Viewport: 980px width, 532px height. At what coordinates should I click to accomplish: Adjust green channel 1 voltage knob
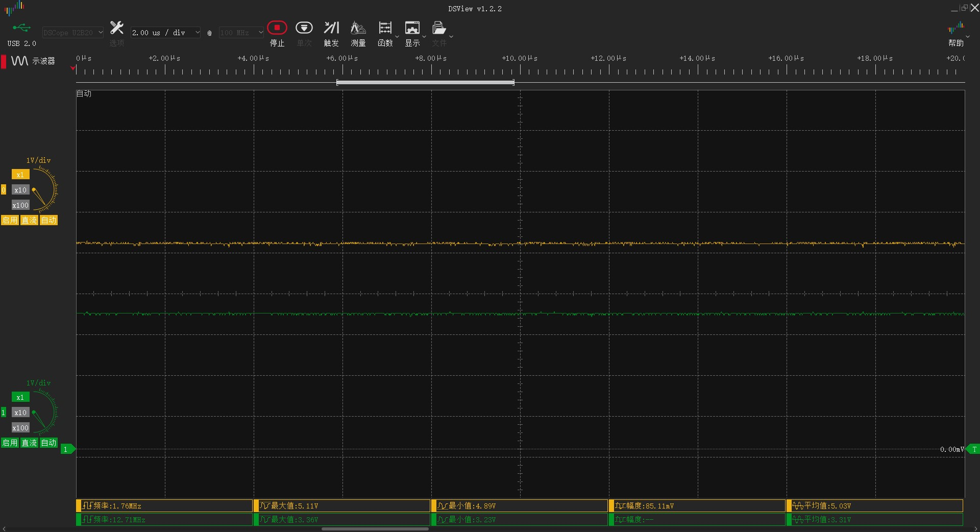tap(45, 413)
